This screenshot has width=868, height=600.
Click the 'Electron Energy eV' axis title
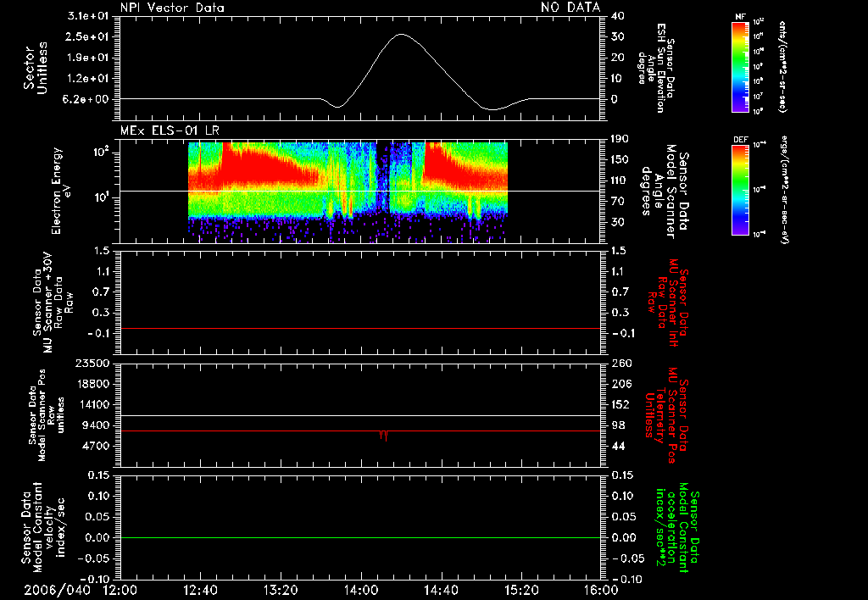[x=63, y=191]
